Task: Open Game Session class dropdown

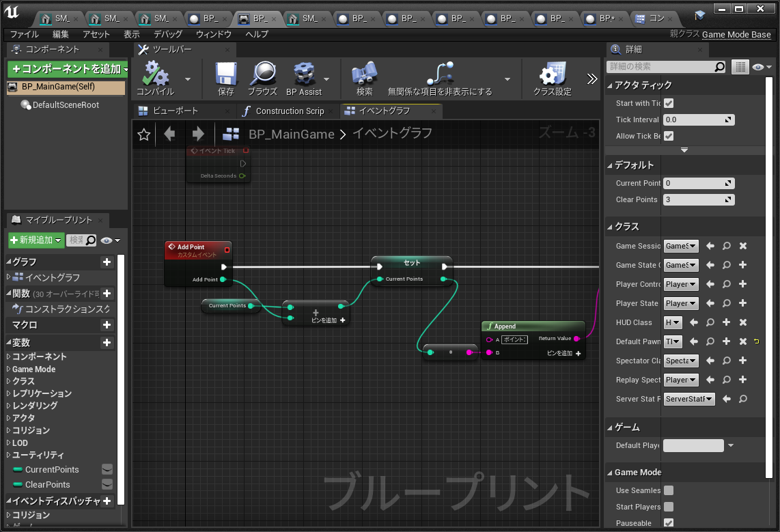Action: pos(681,246)
